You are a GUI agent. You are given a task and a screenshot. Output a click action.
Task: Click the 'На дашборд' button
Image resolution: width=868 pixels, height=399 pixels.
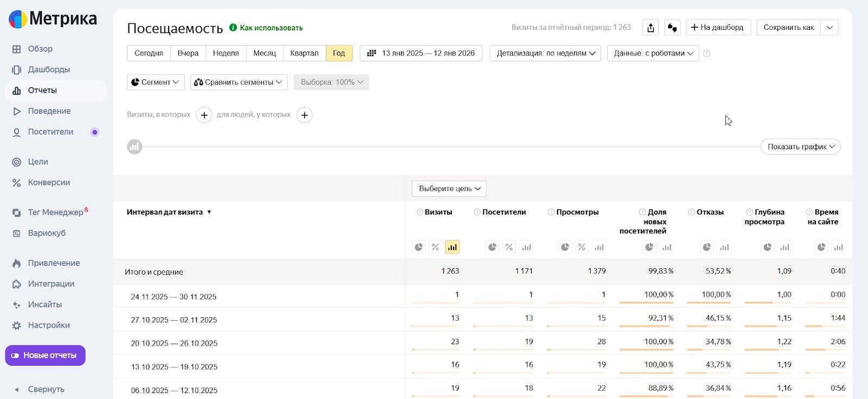[718, 28]
